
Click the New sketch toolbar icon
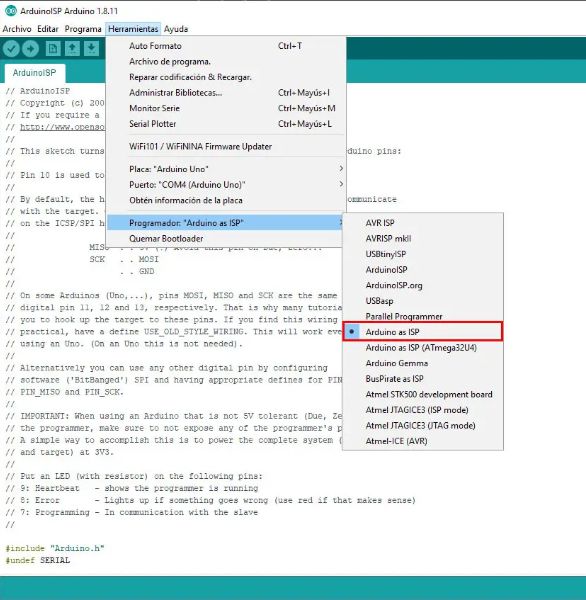53,49
